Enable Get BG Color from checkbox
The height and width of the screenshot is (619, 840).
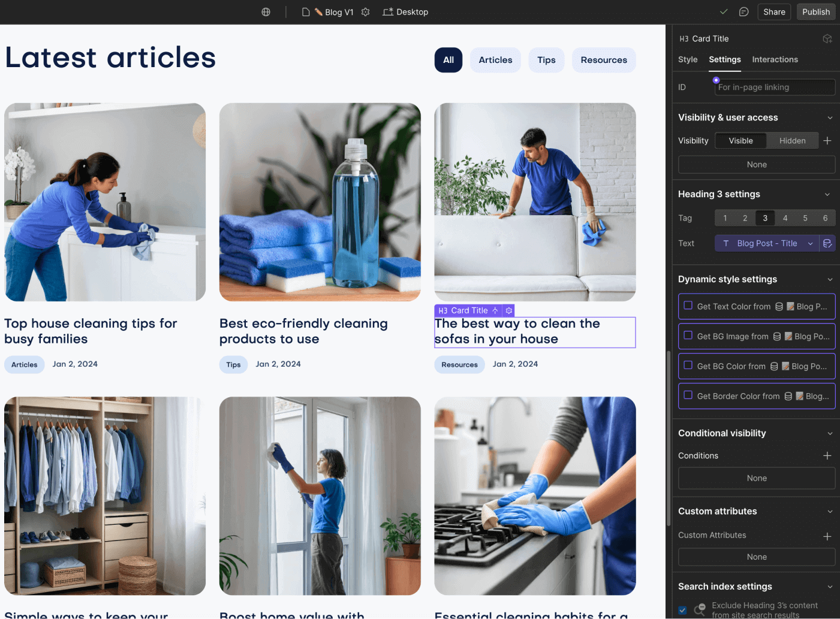pos(688,366)
